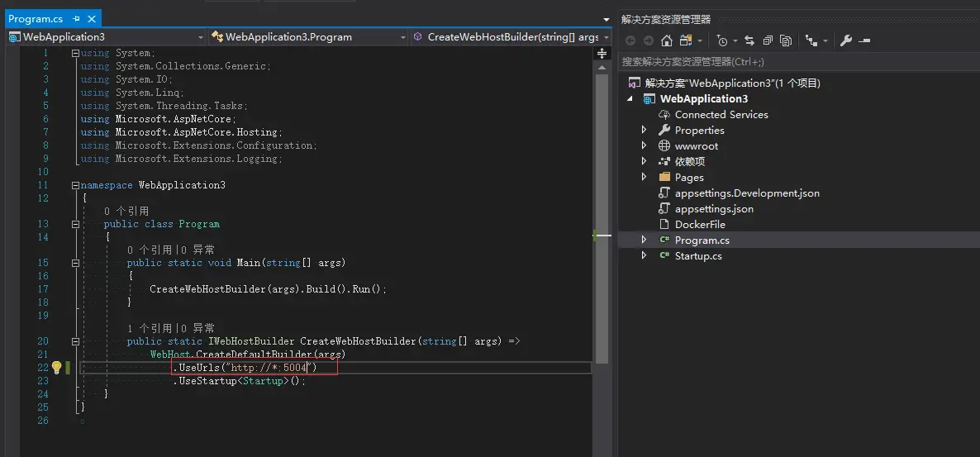
Task: Click '0 个引用' CodeLens above Main method
Action: click(149, 250)
